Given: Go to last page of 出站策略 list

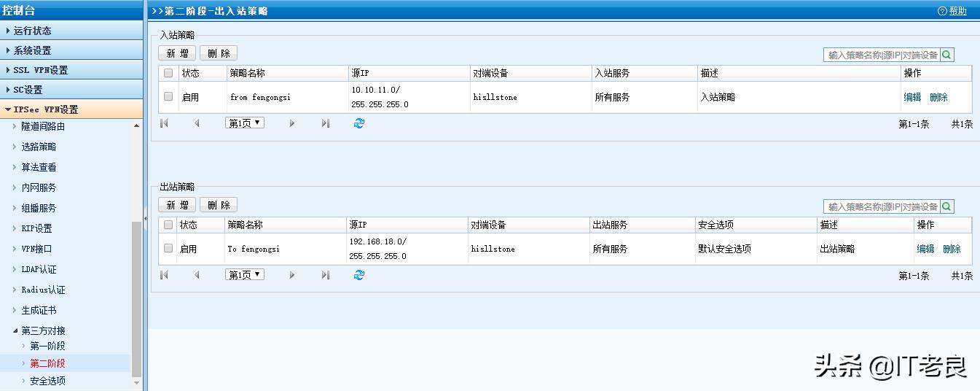Looking at the screenshot, I should [x=326, y=275].
